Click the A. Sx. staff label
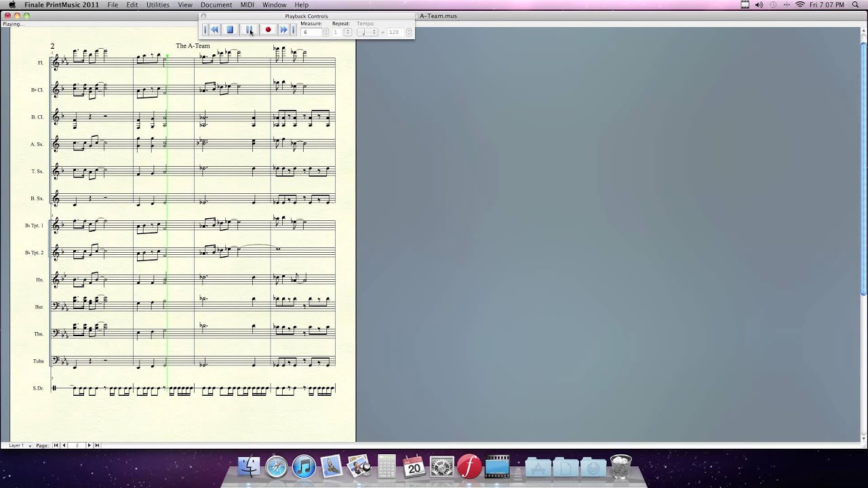Image resolution: width=868 pixels, height=488 pixels. tap(37, 144)
